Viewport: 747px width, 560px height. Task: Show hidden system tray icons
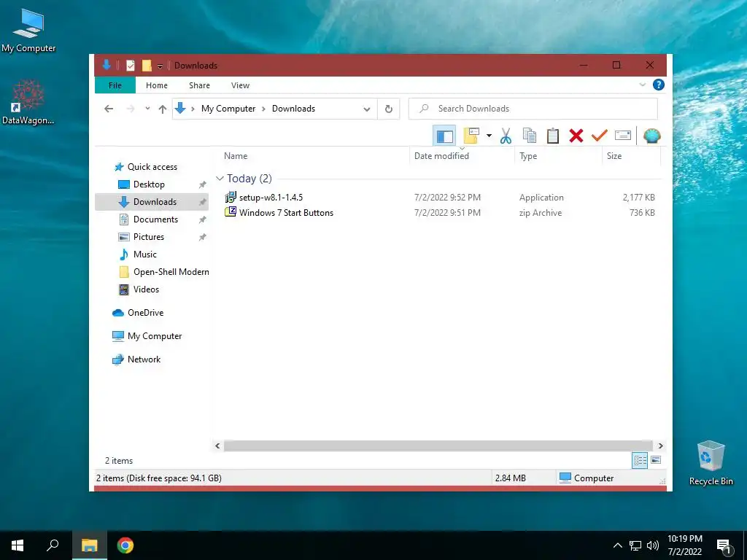pos(617,545)
